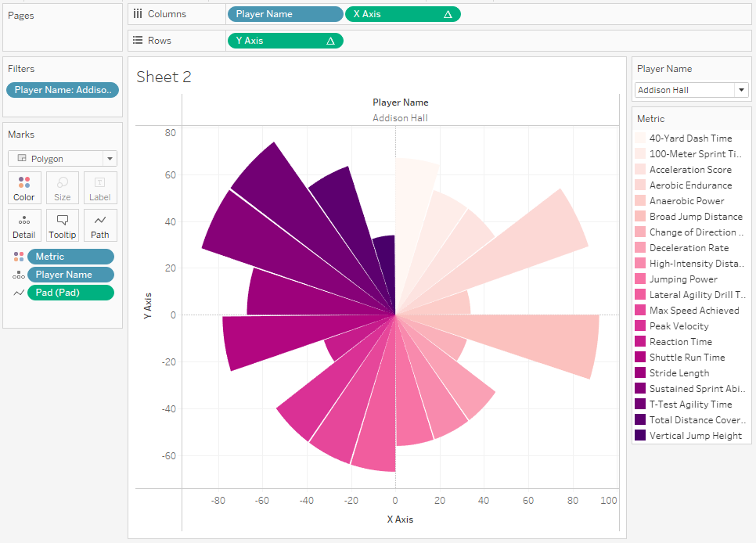Open the Tooltip marks card
The width and height of the screenshot is (756, 543).
click(62, 225)
